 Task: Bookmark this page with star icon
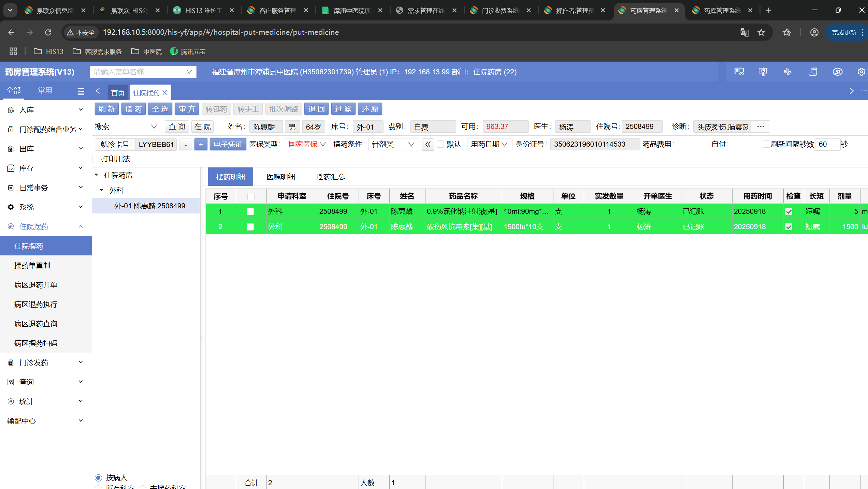(761, 32)
